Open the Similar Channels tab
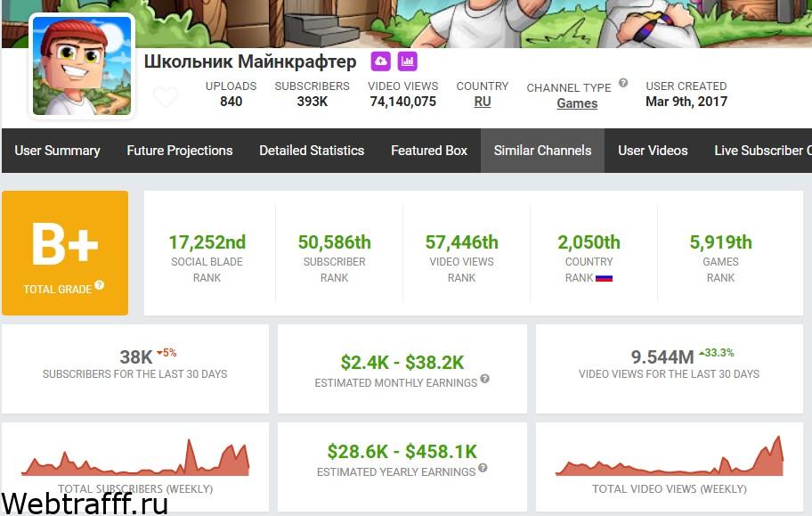This screenshot has height=516, width=812. [x=543, y=151]
